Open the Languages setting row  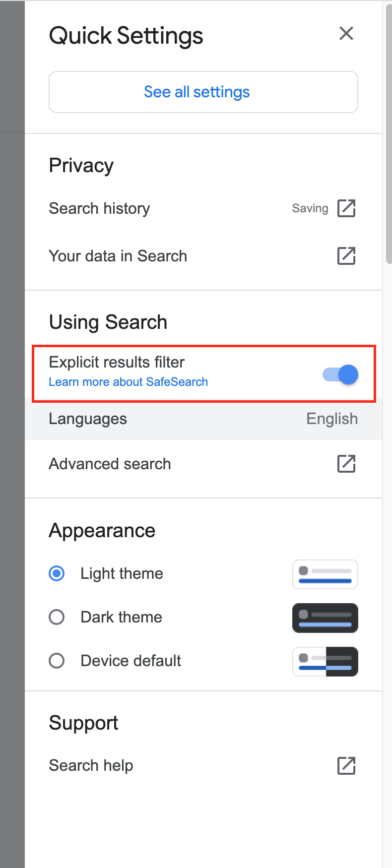[203, 419]
